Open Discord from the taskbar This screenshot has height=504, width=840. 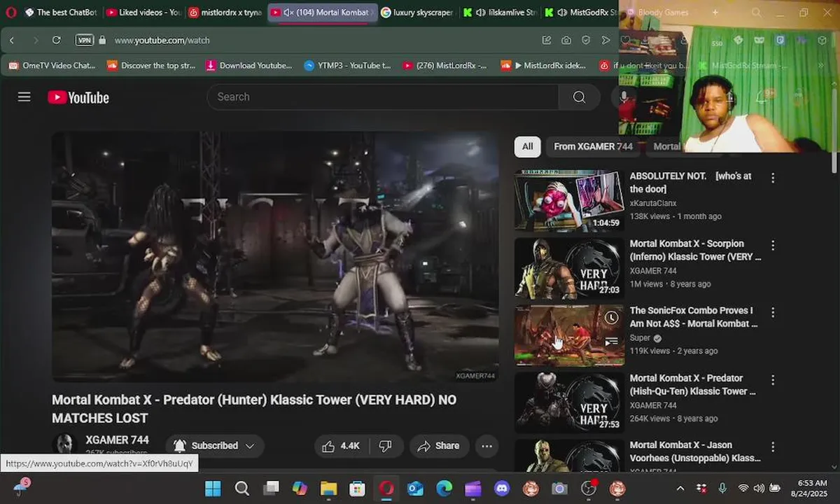point(502,489)
